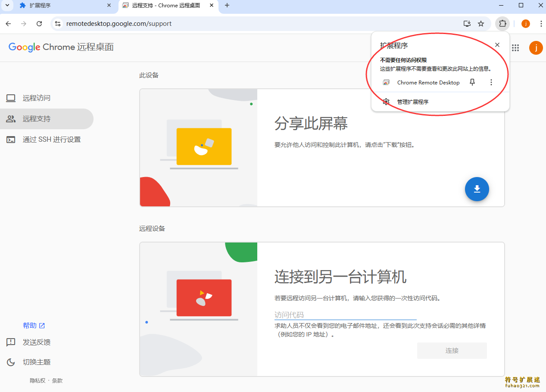Close the 远程支持 tab
The image size is (546, 392).
211,6
